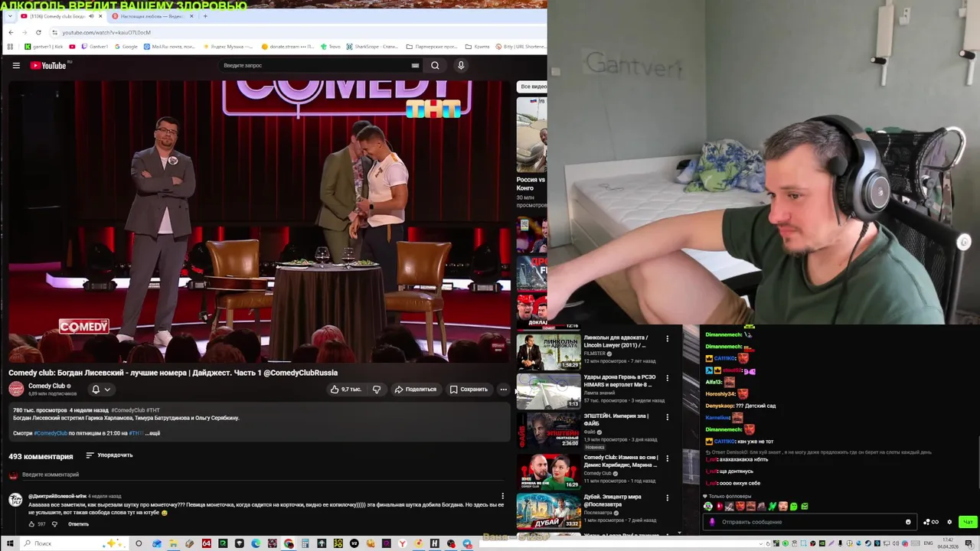Expand the tab search dropdown arrow
Image resolution: width=980 pixels, height=551 pixels.
pos(9,16)
